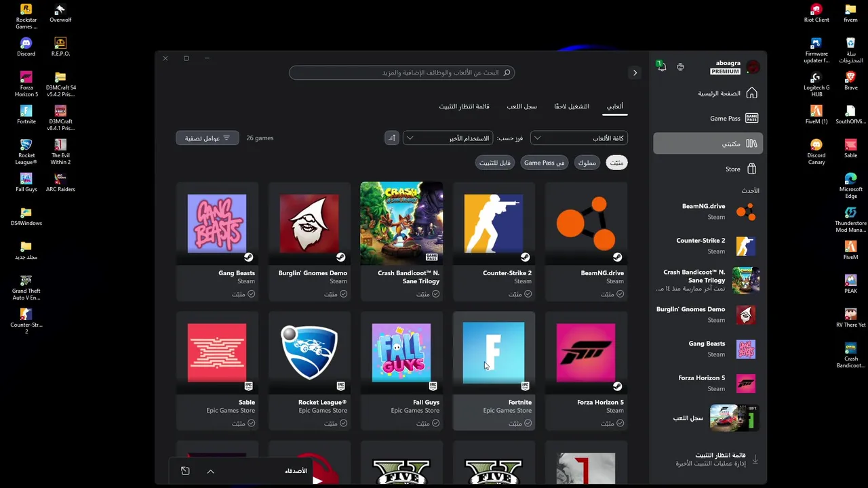The height and width of the screenshot is (488, 868).
Task: Toggle the sort direction button
Action: [391, 138]
